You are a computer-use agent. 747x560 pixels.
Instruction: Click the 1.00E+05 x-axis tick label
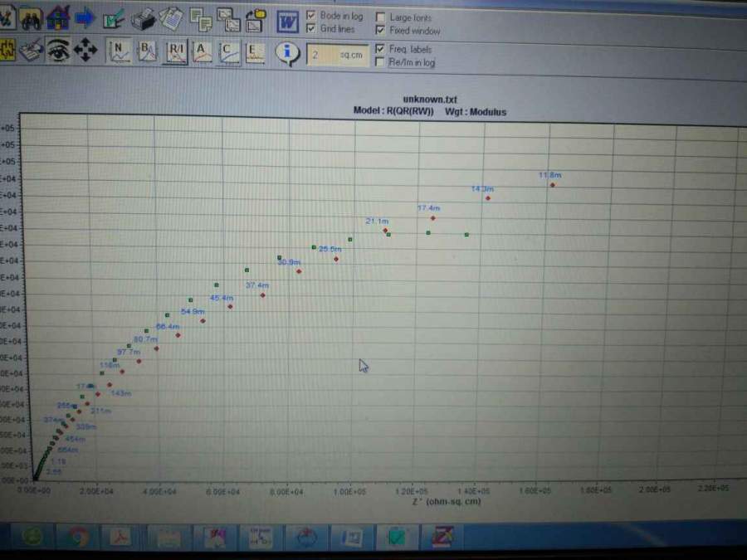(349, 491)
